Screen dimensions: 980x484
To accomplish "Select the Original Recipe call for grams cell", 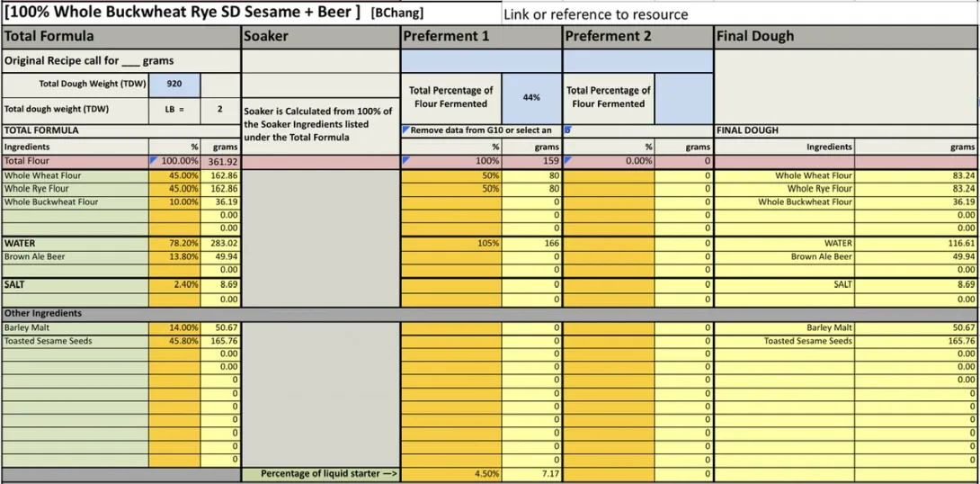I will coord(120,61).
